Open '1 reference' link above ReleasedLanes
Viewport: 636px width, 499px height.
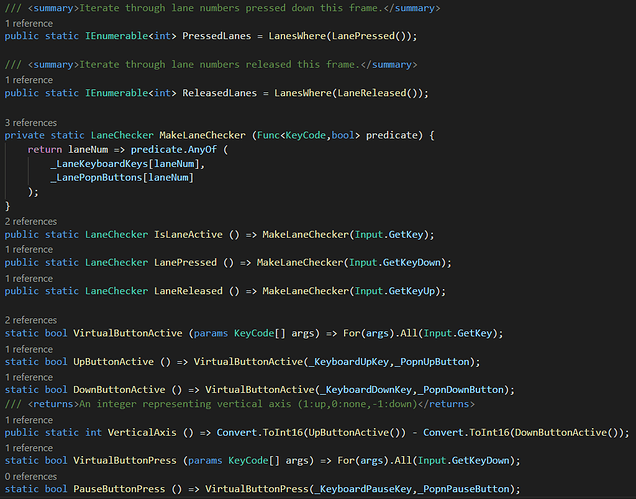click(x=31, y=79)
